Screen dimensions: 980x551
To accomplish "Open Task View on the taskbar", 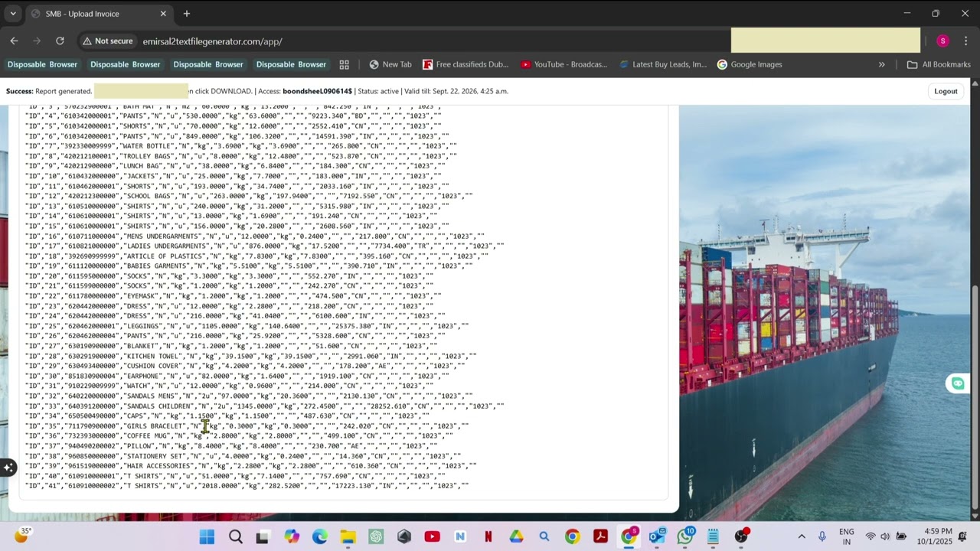I will (263, 536).
